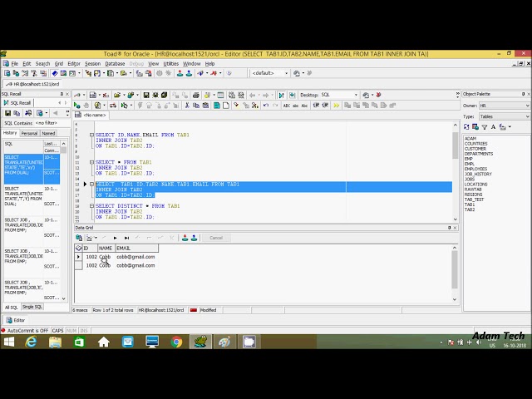Click the filter funnel icon in Object Palette
This screenshot has width=532, height=399.
click(x=485, y=127)
